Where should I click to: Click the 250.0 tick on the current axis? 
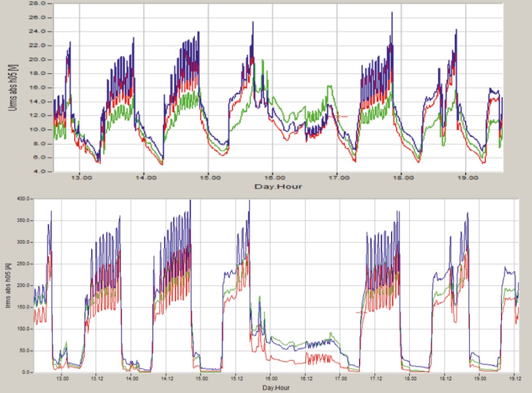tap(23, 264)
